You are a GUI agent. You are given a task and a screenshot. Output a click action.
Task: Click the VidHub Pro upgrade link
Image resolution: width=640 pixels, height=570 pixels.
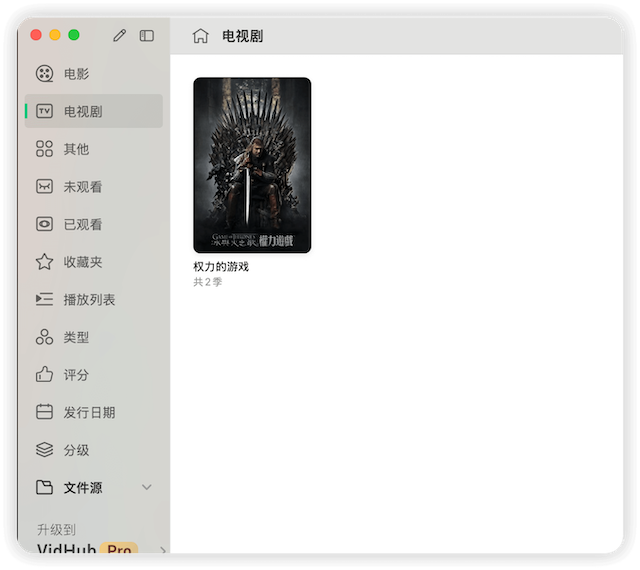click(x=85, y=549)
